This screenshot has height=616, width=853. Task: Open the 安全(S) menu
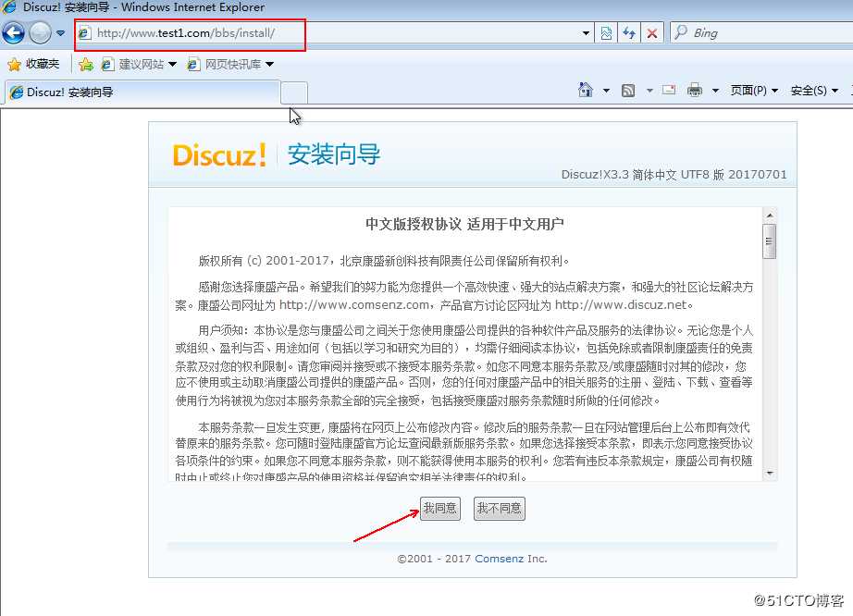[x=814, y=91]
